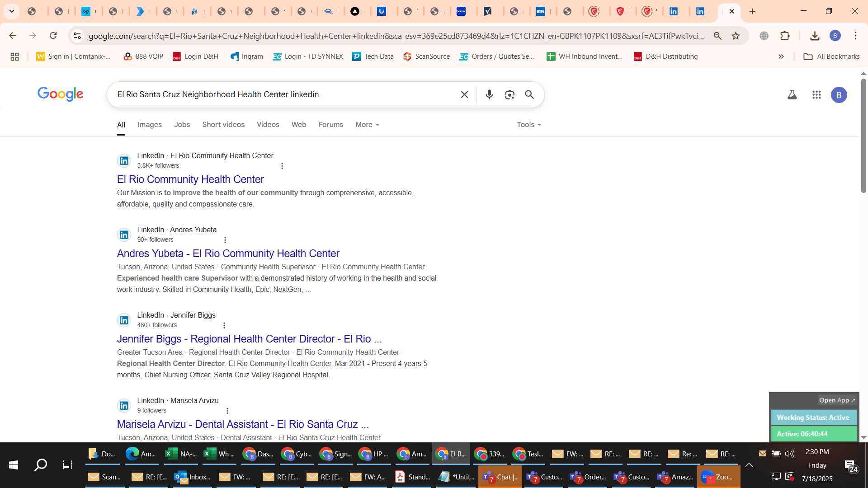This screenshot has width=868, height=488.
Task: Open Google Search Labs flask icon
Action: tap(792, 95)
